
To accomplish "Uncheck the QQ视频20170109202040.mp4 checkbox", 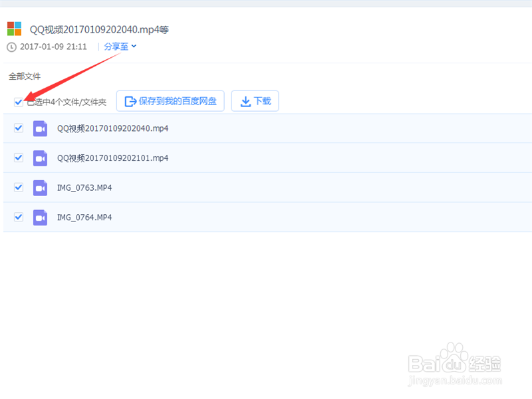I will (x=19, y=128).
